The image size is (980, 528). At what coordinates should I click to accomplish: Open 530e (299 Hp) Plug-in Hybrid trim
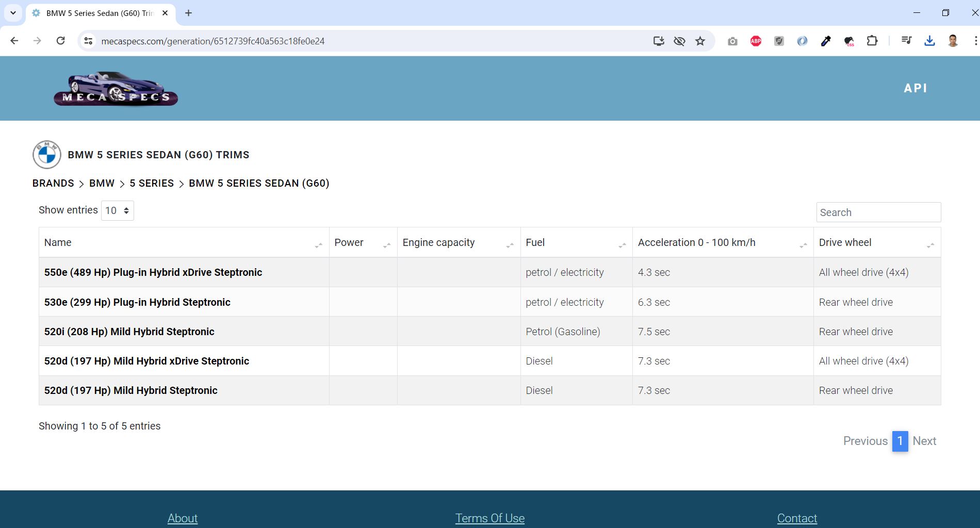tap(137, 302)
